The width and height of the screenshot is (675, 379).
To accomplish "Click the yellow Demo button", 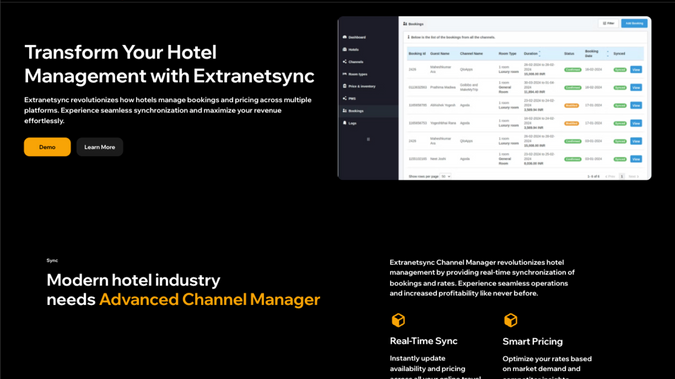I will coord(47,147).
